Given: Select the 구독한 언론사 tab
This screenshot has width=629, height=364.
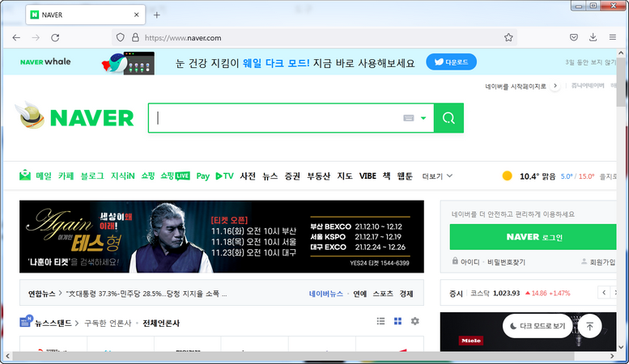Looking at the screenshot, I should 108,323.
